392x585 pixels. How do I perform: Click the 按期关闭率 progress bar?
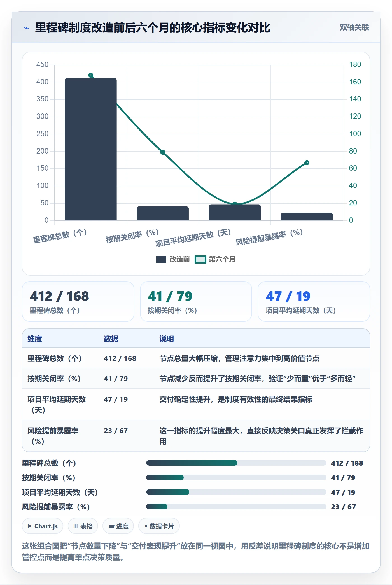[236, 477]
